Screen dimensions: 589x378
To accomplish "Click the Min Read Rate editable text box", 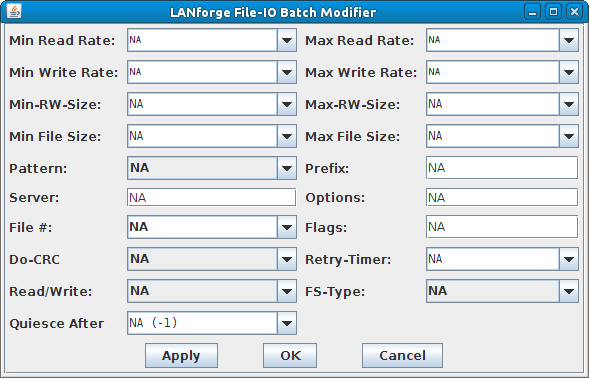I will click(x=202, y=40).
